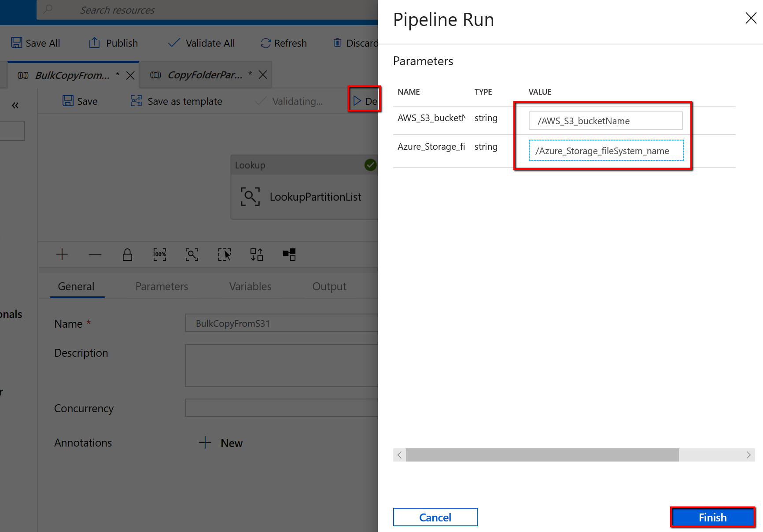Lock the pipeline canvas
763x532 pixels.
coord(127,255)
